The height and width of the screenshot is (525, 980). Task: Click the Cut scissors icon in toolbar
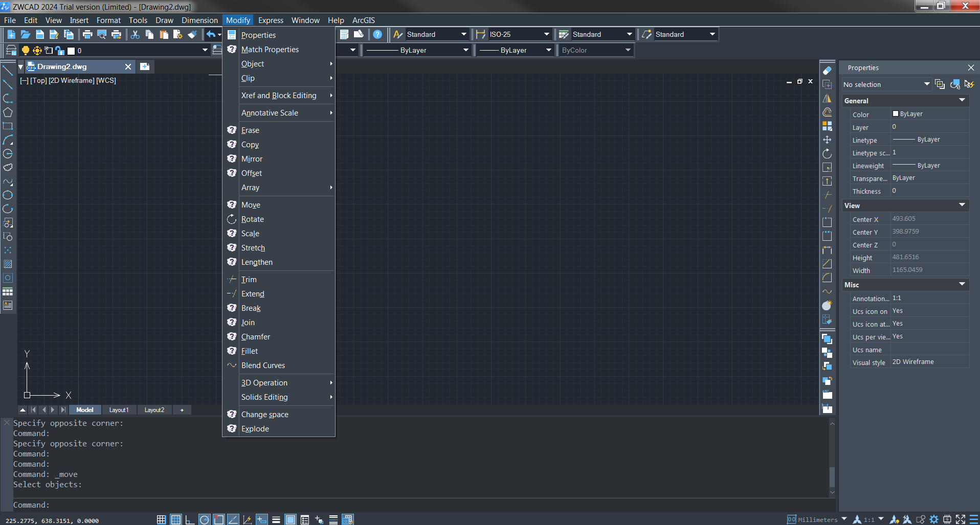(x=135, y=34)
